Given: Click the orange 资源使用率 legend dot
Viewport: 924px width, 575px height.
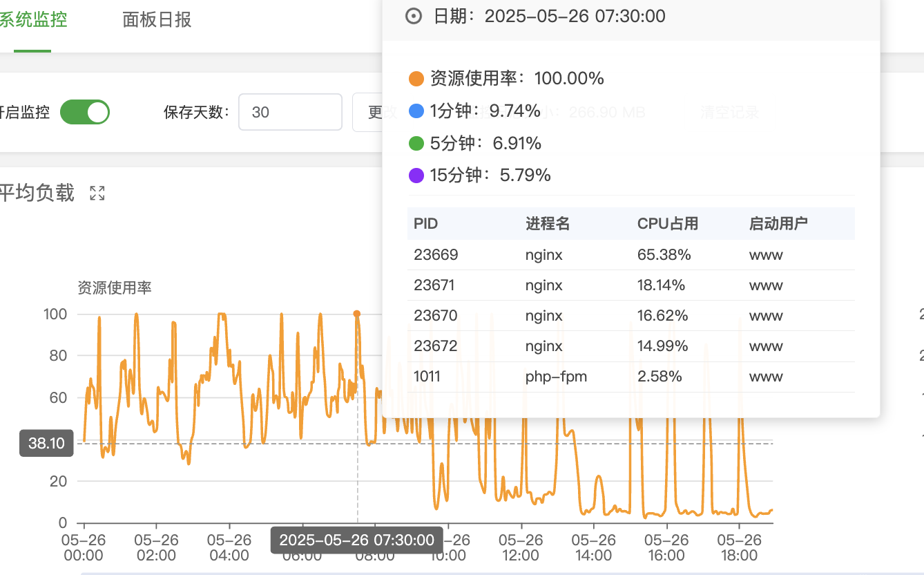Looking at the screenshot, I should [416, 79].
